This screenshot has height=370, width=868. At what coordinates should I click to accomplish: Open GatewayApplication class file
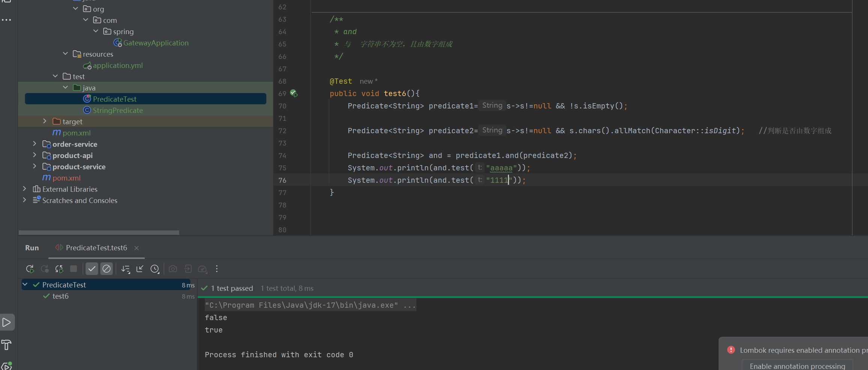pyautogui.click(x=156, y=43)
